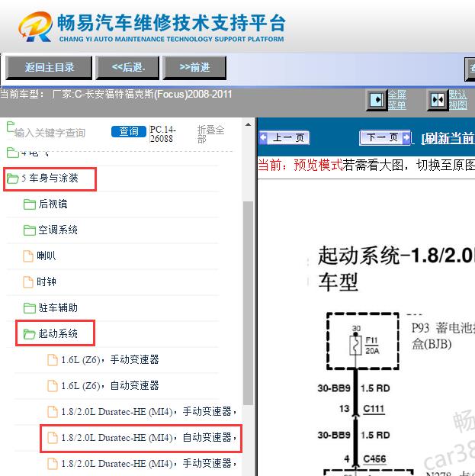Open 1.6L (Z6)，手动变速器 entry

tap(110, 360)
